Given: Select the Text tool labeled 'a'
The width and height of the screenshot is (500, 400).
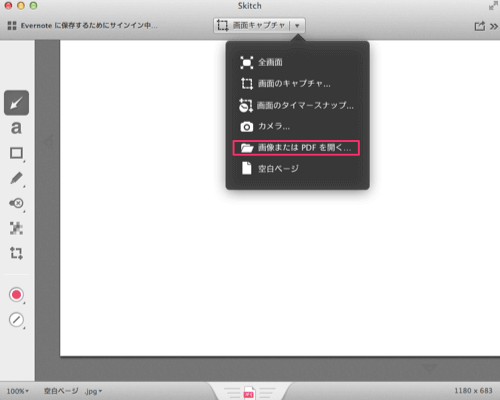Looking at the screenshot, I should click(x=16, y=128).
